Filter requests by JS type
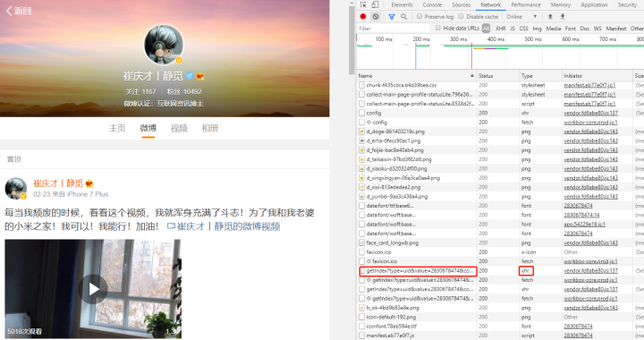The image size is (644, 340). pyautogui.click(x=513, y=29)
